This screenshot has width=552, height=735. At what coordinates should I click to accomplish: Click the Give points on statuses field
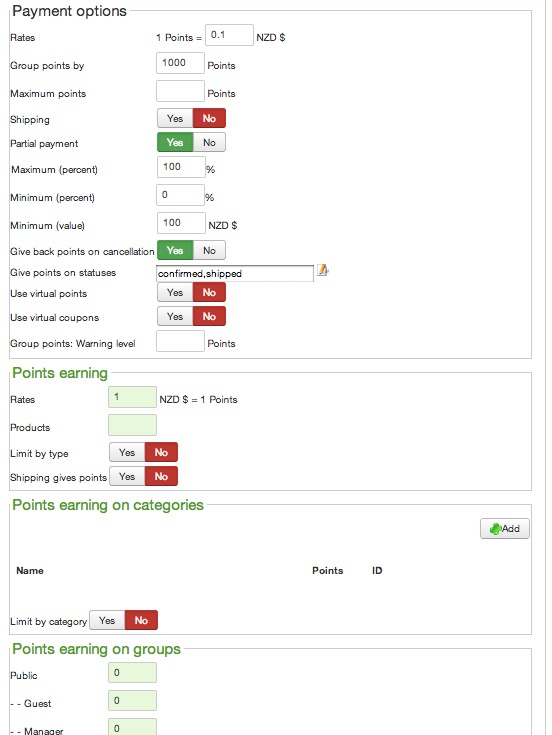coord(235,274)
